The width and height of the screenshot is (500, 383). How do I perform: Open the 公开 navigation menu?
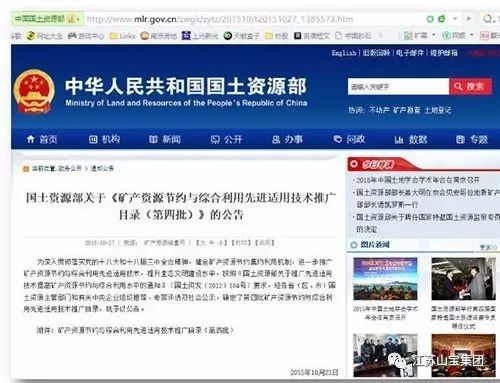pyautogui.click(x=226, y=139)
